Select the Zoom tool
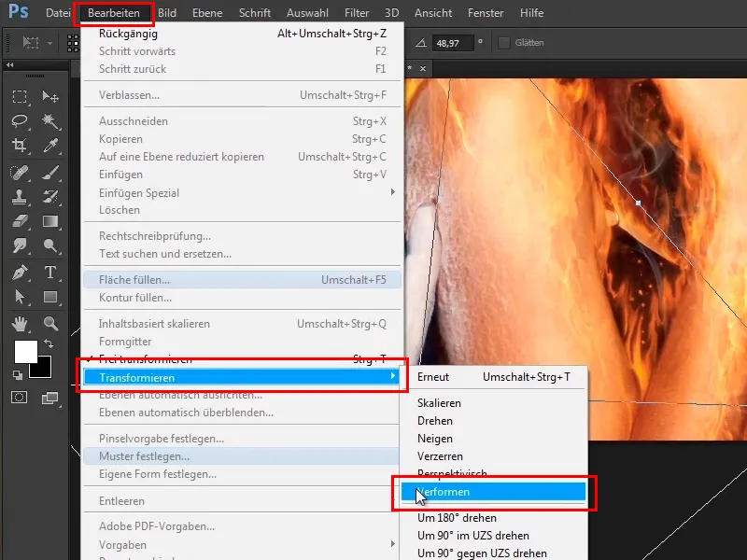Viewport: 747px width, 560px height. click(x=50, y=324)
